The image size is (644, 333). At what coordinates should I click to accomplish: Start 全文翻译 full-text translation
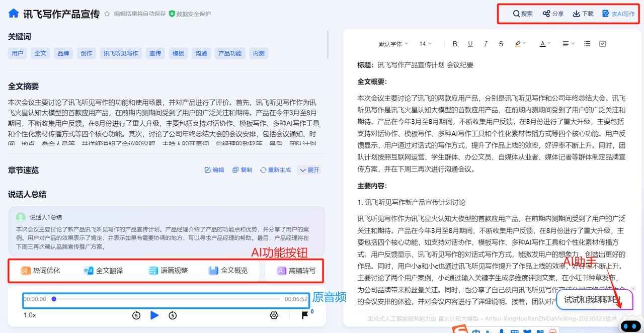(103, 271)
